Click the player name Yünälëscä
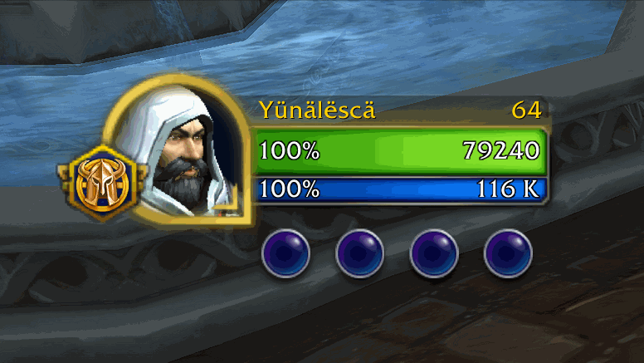Screen dimensions: 644x363 (317, 110)
